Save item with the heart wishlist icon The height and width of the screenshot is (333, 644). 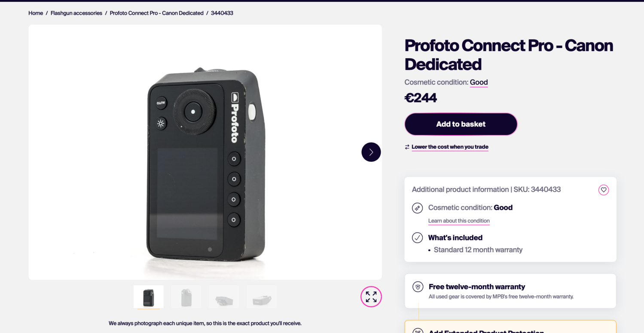point(603,190)
